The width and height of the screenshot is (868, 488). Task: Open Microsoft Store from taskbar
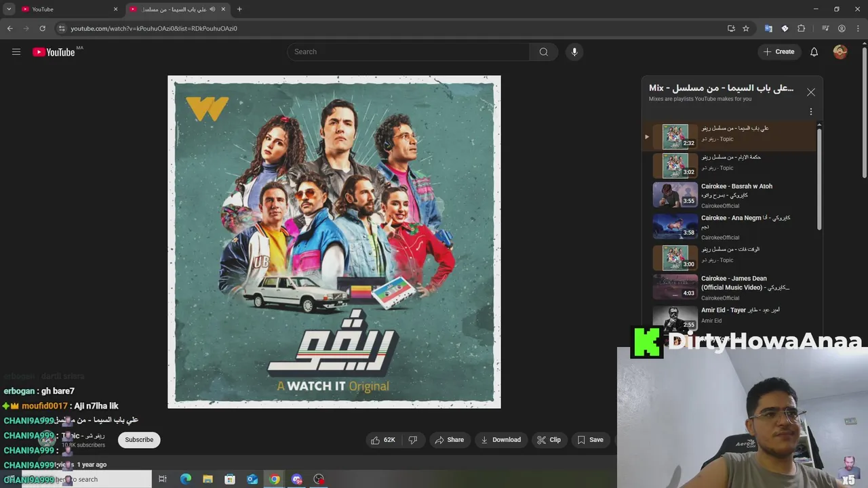point(230,479)
